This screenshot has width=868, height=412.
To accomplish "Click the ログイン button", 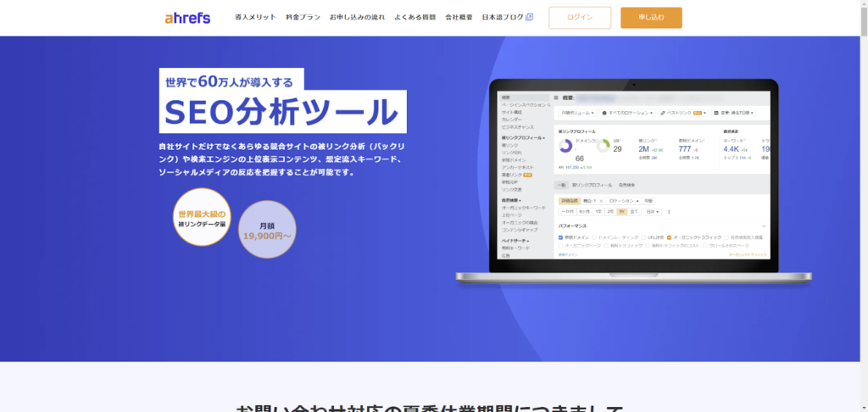I will pyautogui.click(x=580, y=18).
